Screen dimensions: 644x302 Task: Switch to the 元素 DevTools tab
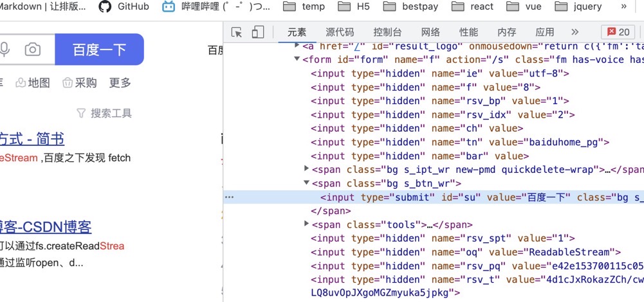coord(297,32)
